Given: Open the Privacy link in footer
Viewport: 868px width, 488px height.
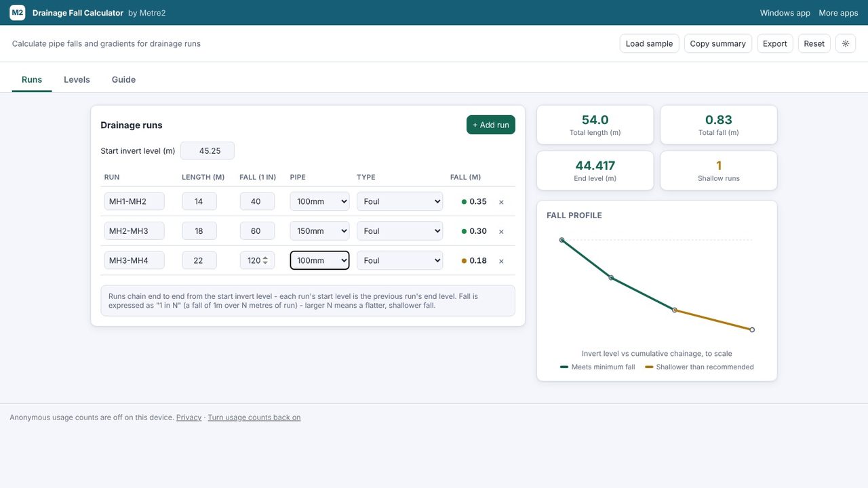Looking at the screenshot, I should click(x=189, y=418).
